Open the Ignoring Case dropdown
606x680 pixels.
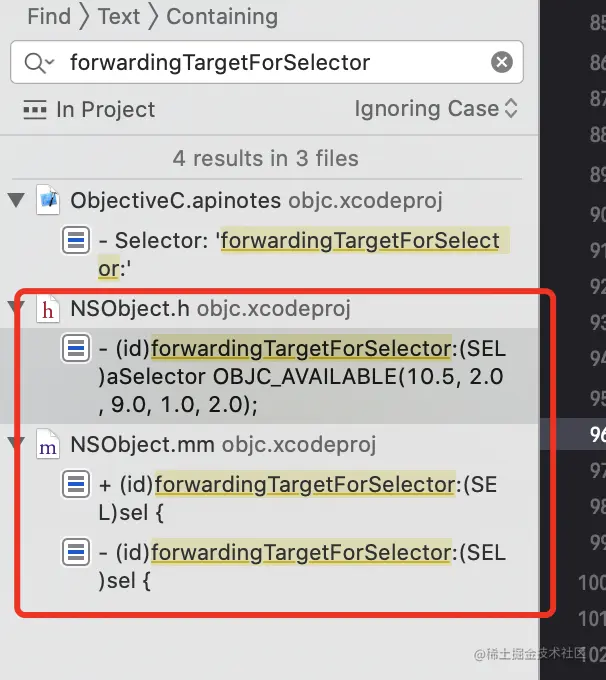coord(436,108)
